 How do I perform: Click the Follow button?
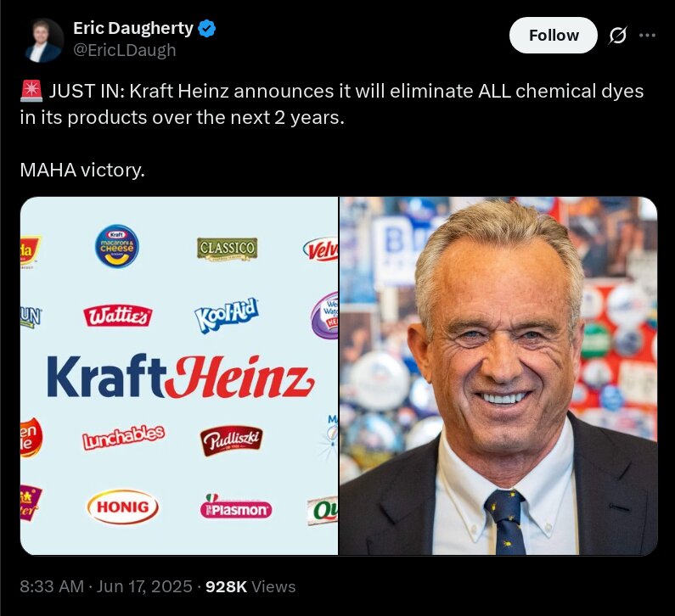[554, 36]
